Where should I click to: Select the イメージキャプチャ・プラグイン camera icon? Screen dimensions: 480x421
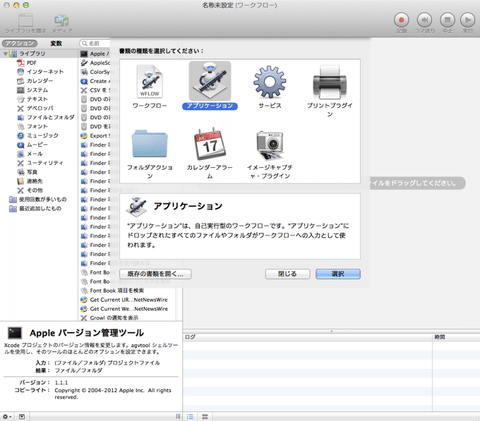(270, 145)
